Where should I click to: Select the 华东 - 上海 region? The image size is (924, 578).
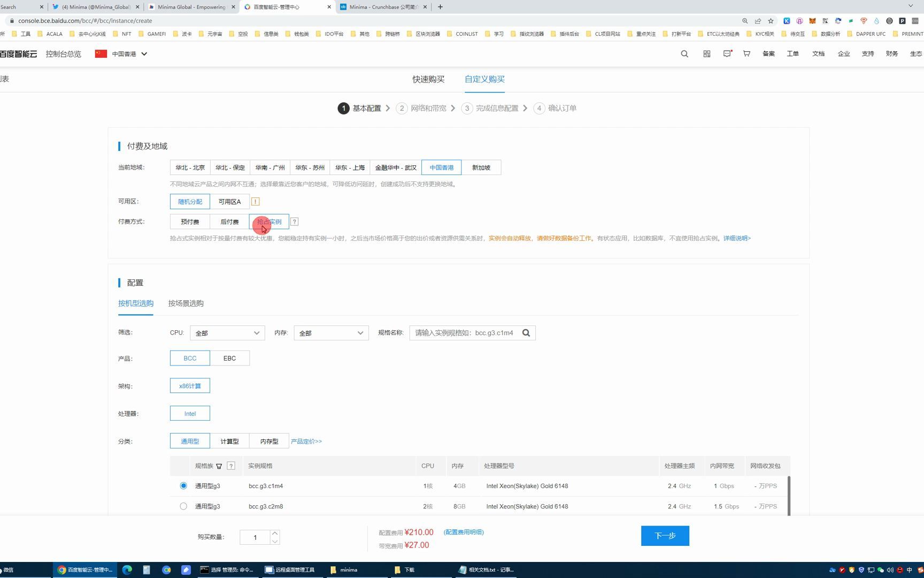coord(350,168)
